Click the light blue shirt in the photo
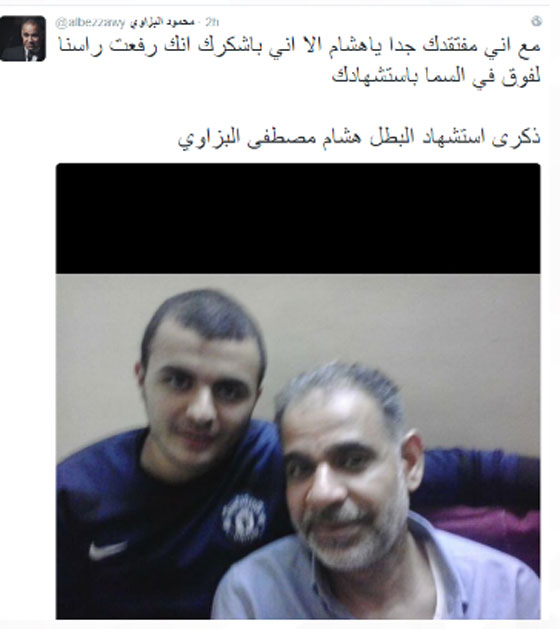 (377, 582)
